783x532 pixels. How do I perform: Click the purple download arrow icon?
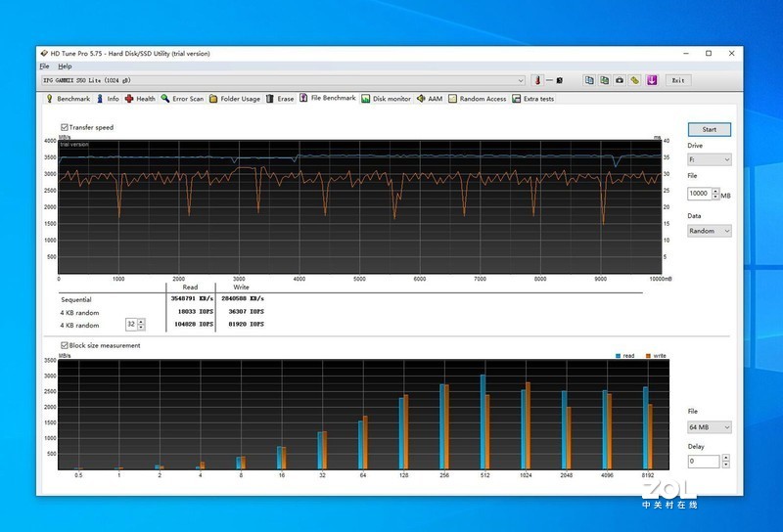point(652,80)
